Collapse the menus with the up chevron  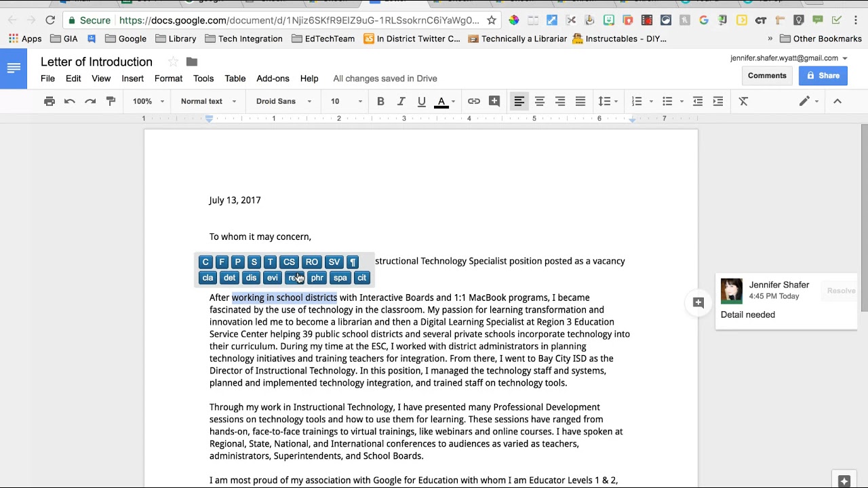click(837, 101)
